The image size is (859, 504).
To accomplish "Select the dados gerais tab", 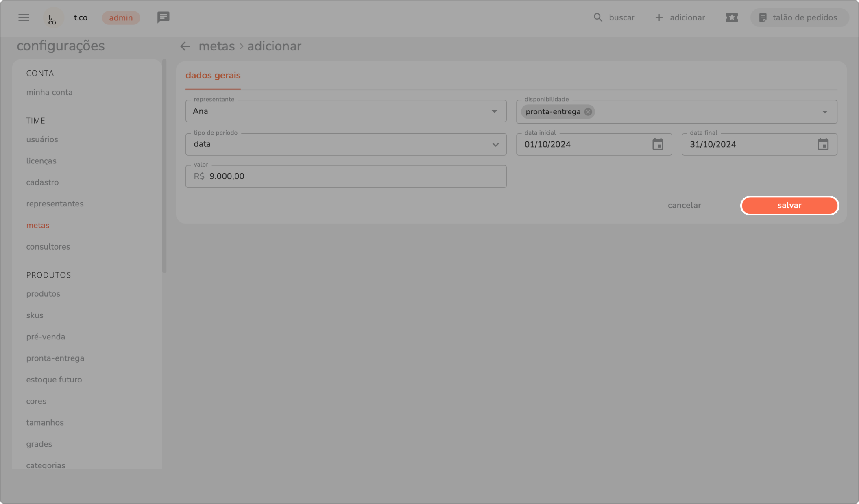I will pyautogui.click(x=213, y=76).
